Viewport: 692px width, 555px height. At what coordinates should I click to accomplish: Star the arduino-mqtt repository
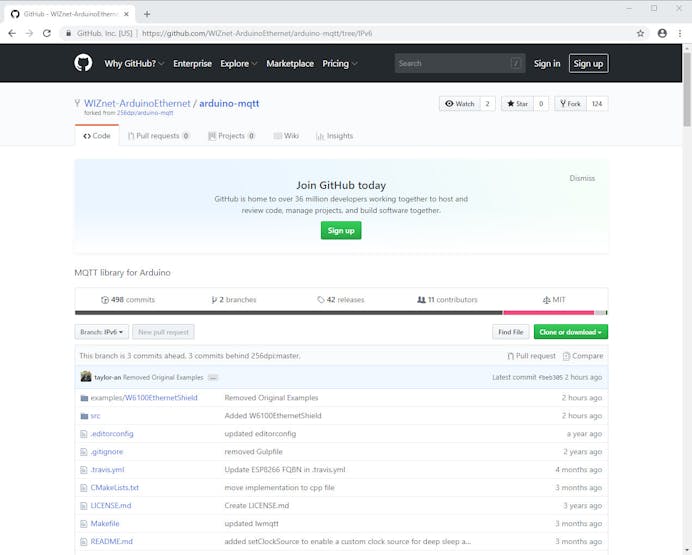click(x=517, y=104)
